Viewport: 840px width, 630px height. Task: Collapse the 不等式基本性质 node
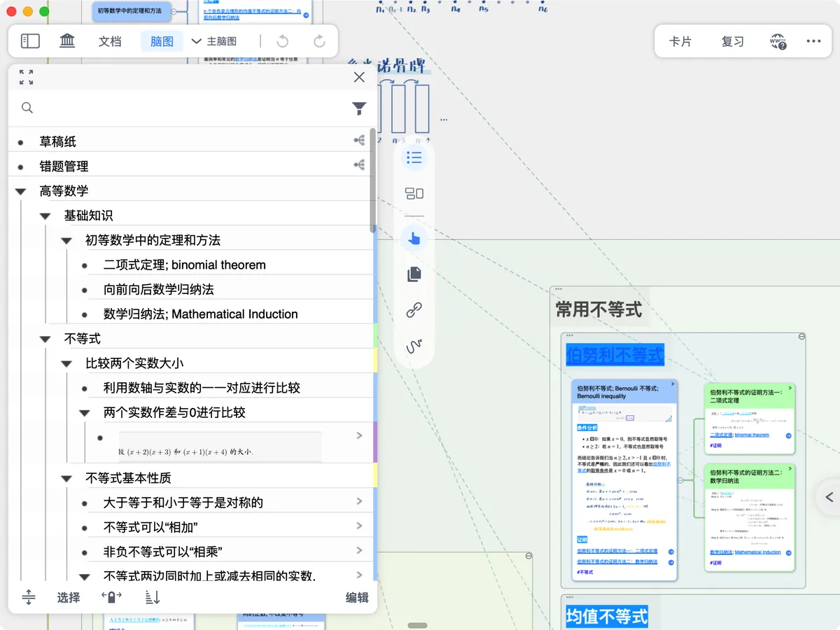point(66,478)
